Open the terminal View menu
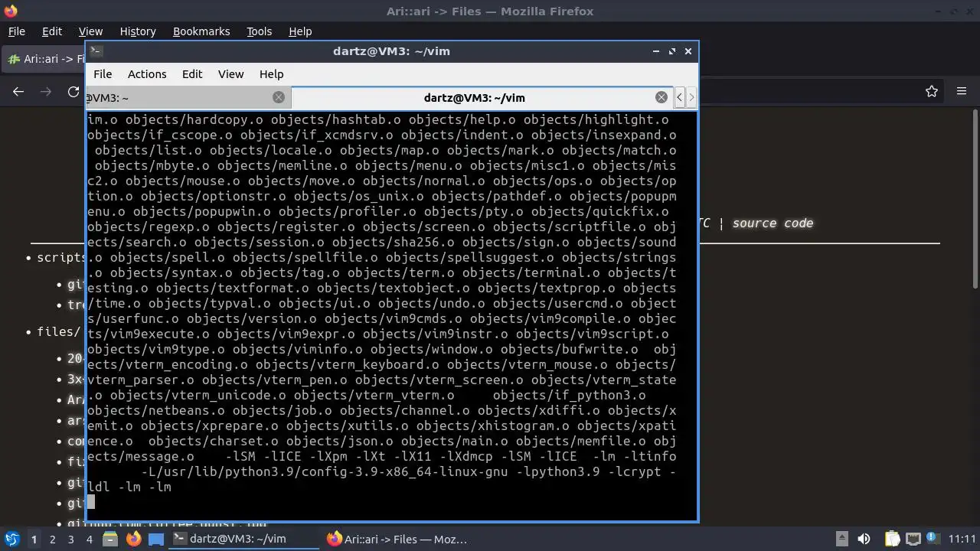This screenshot has width=980, height=551. [x=230, y=74]
